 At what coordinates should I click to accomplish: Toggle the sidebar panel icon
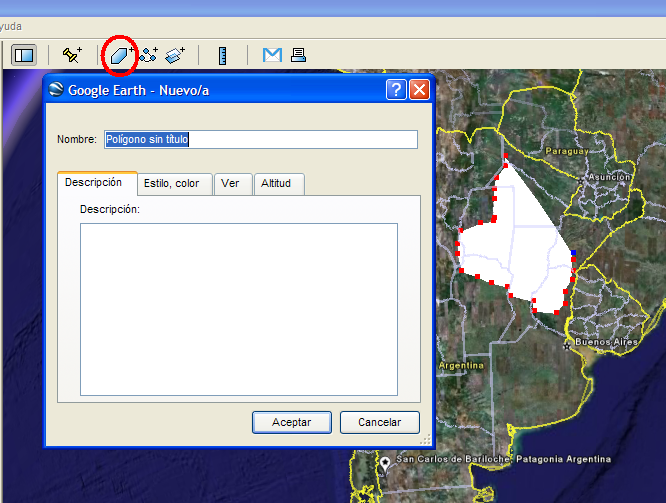pyautogui.click(x=24, y=55)
